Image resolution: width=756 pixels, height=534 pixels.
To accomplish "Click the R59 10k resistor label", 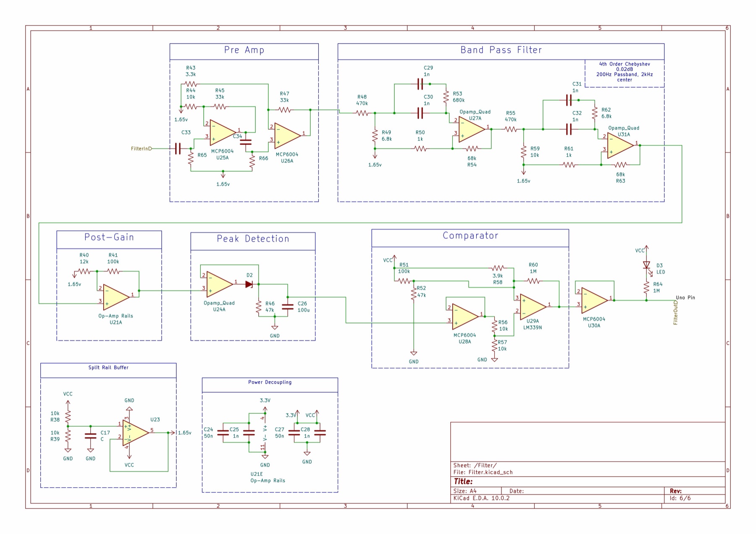I will click(x=535, y=152).
